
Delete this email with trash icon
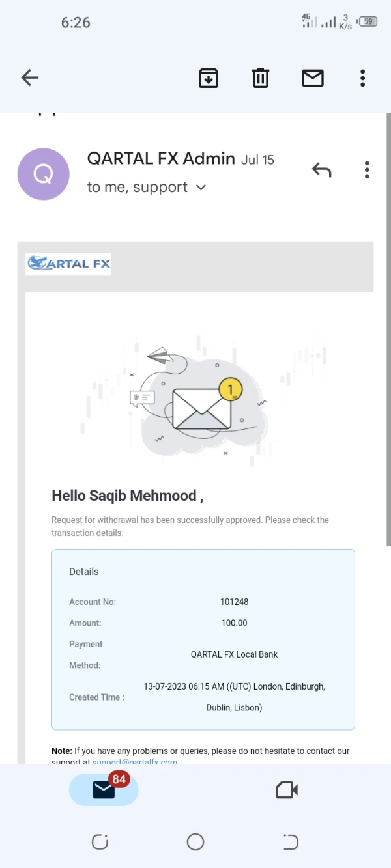coord(261,78)
